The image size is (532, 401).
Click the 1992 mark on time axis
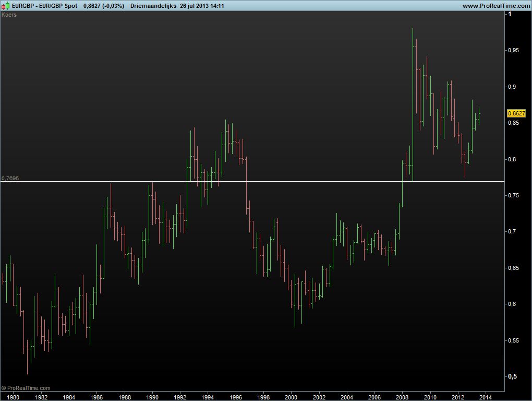tap(180, 397)
